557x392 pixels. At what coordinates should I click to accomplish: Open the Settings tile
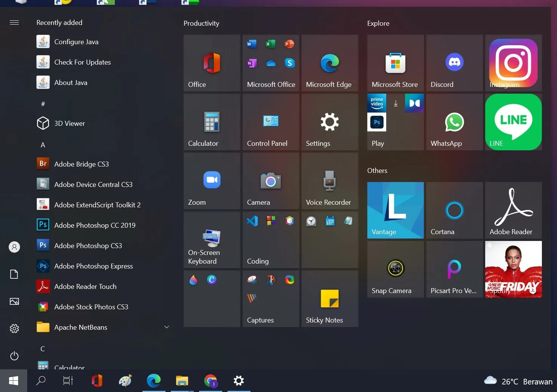coord(330,122)
